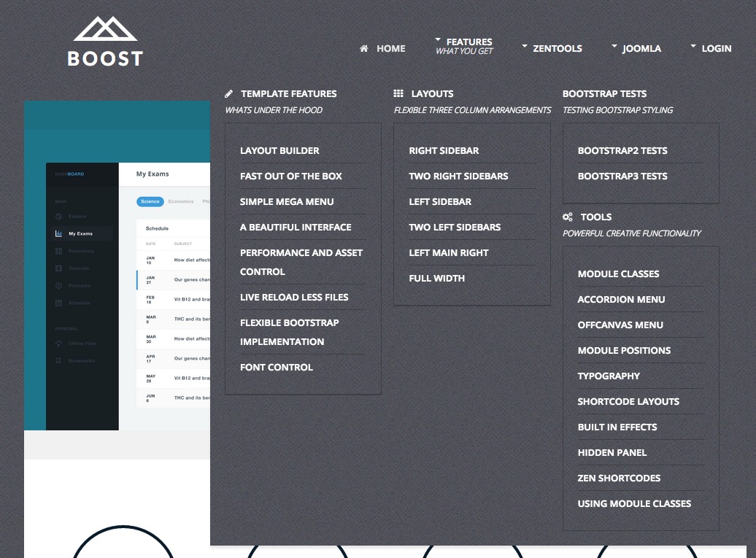Open the Accordion Menu tool page
756x558 pixels.
point(621,300)
